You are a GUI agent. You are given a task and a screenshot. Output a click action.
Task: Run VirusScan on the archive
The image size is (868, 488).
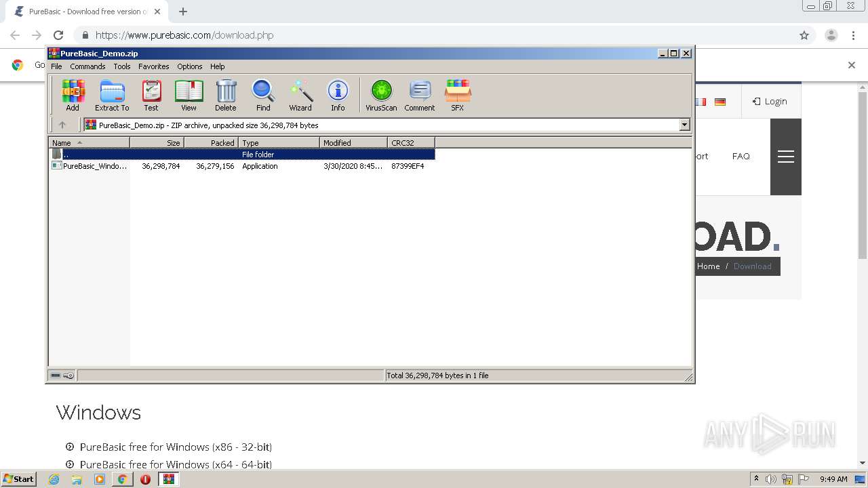point(381,95)
